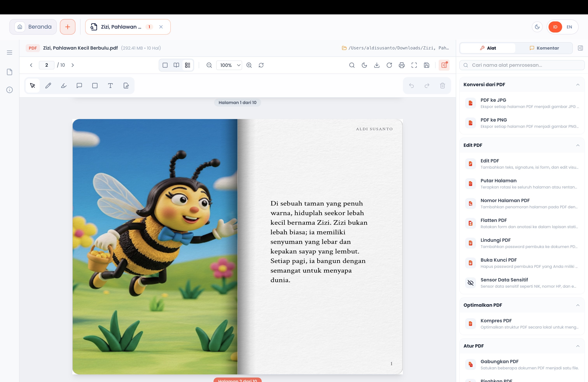
Task: Select the comment note tool
Action: (79, 86)
